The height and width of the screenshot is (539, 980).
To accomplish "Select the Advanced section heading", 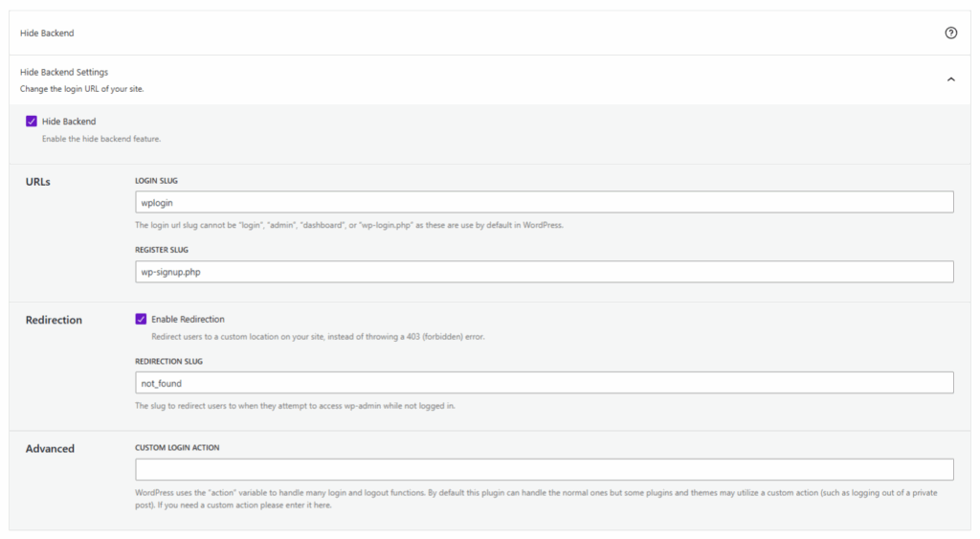I will 50,448.
